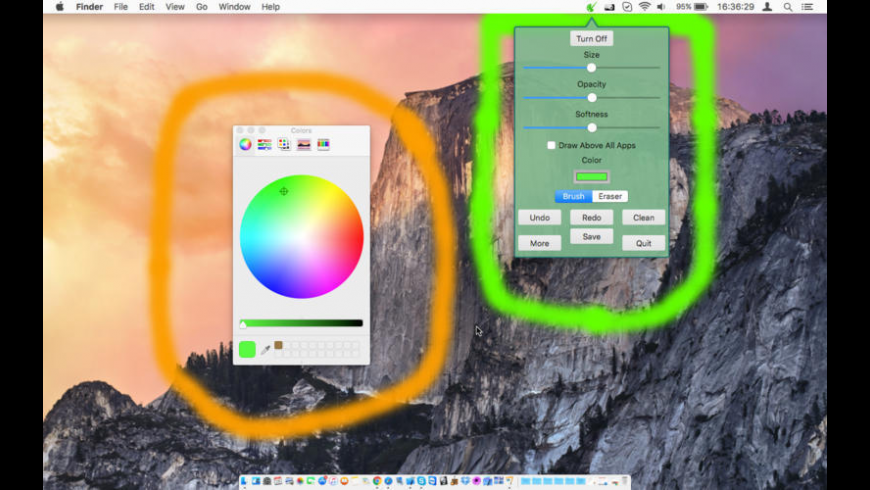Open Finder from the Dock
Screen dimensions: 870x490
point(244,481)
